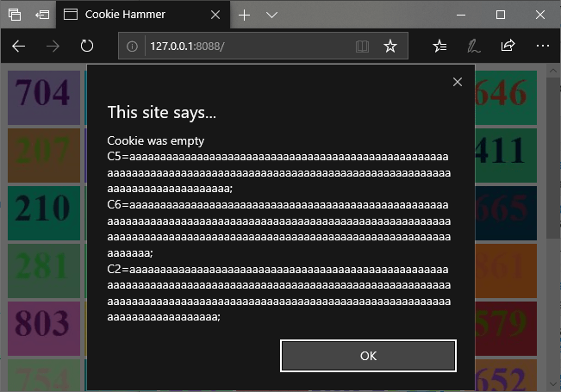The width and height of the screenshot is (561, 392).
Task: Close the 'This site says' dialog
Action: (x=458, y=82)
